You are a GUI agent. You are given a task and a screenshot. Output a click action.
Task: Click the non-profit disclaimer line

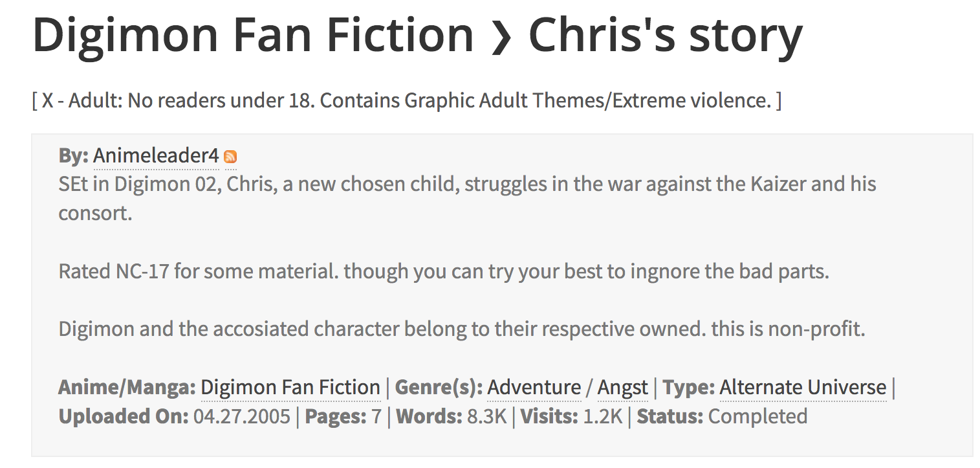pyautogui.click(x=462, y=329)
